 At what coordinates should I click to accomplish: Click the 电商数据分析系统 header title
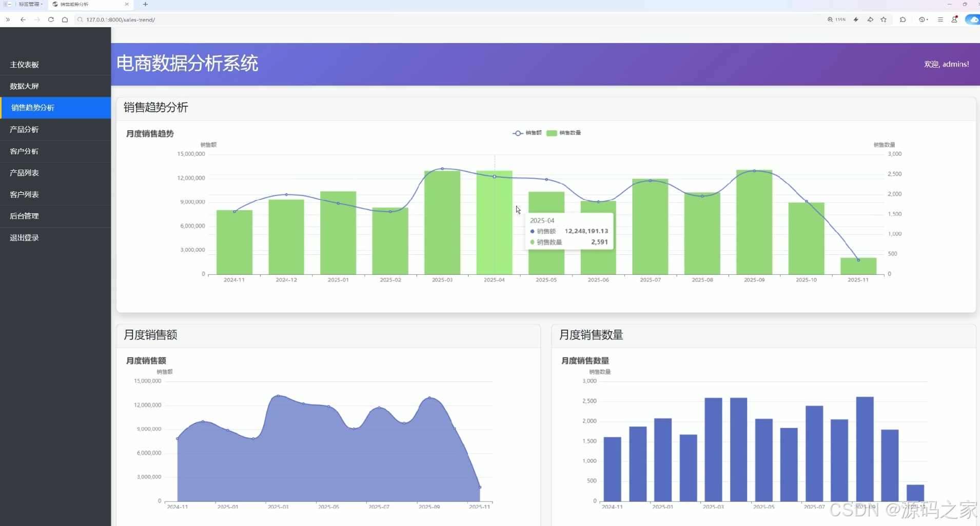tap(187, 64)
